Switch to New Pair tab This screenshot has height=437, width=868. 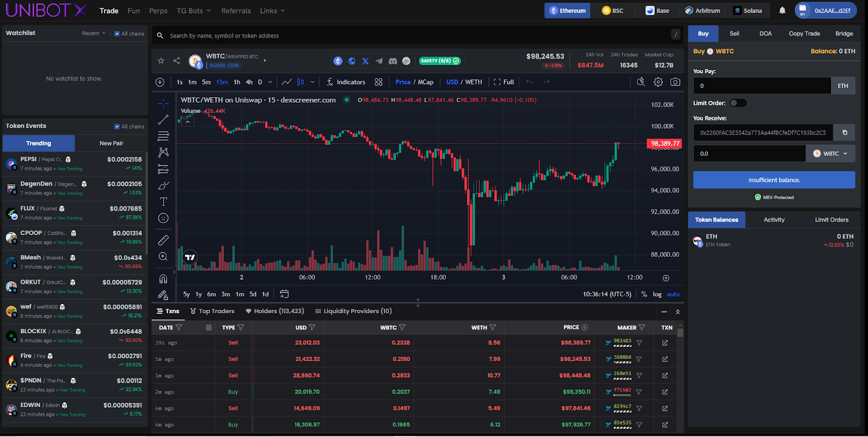pyautogui.click(x=111, y=143)
